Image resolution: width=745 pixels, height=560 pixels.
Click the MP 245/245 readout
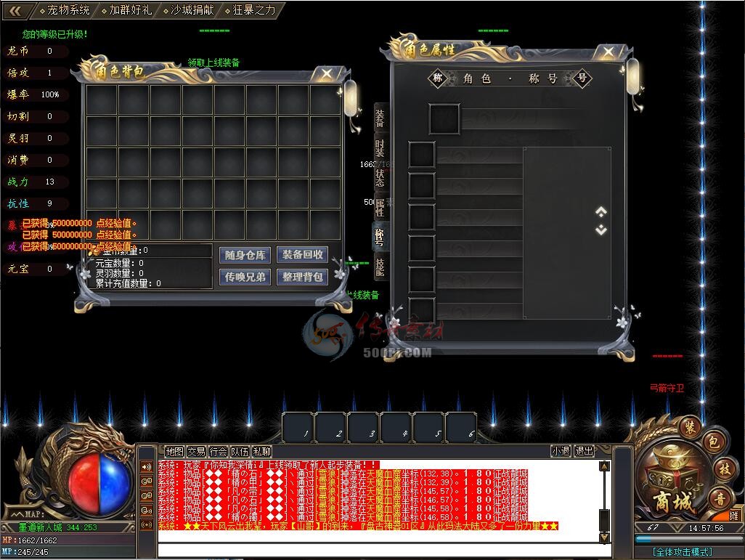coord(24,552)
